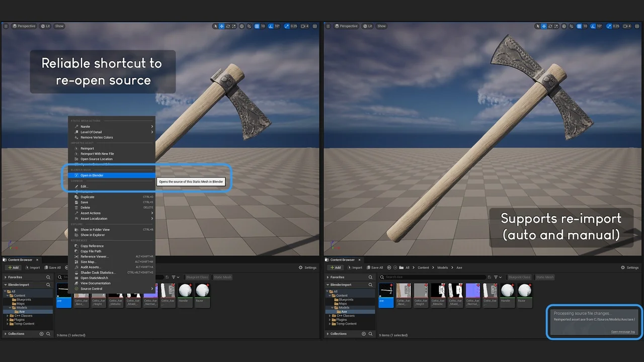Click the select-mode arrow tool in right viewport
Screen dimensions: 644x362
point(538,26)
